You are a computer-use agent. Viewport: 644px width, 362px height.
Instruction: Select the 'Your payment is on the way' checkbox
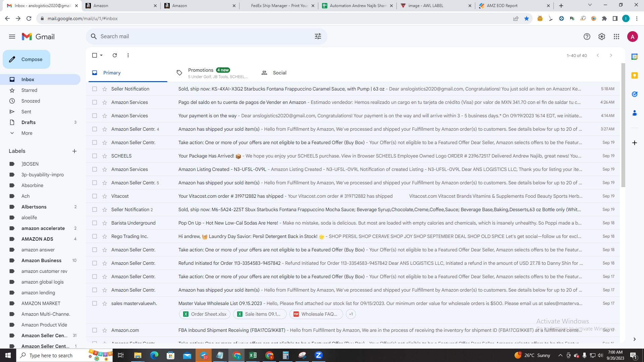(x=95, y=116)
